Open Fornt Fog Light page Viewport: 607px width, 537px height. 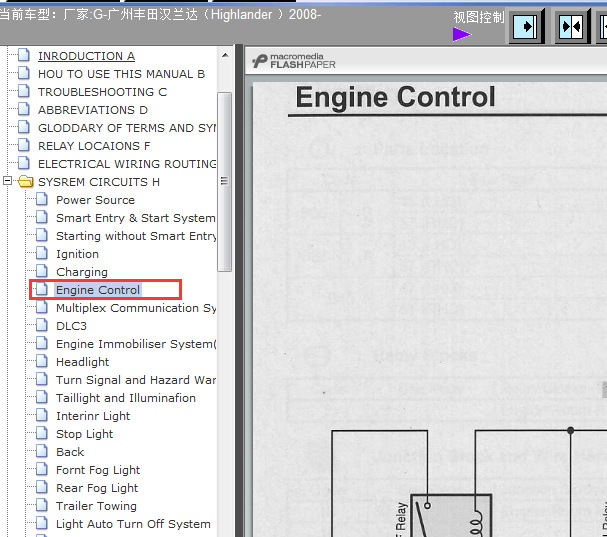click(x=98, y=470)
